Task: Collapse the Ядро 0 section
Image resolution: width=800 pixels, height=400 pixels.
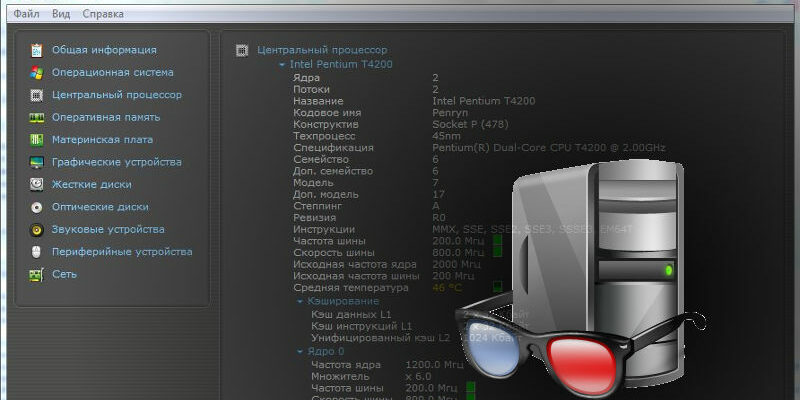Action: pos(300,352)
